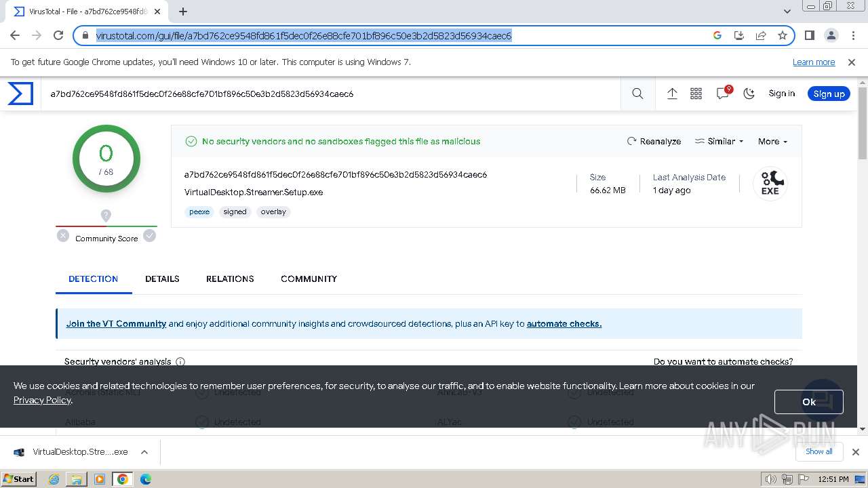This screenshot has width=868, height=488.
Task: Open the automate checks link
Action: (564, 323)
